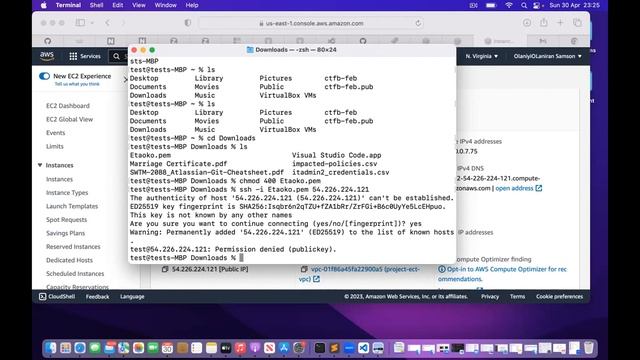The height and width of the screenshot is (360, 640).
Task: Open Visual Studio Code from the Dock
Action: tap(363, 348)
